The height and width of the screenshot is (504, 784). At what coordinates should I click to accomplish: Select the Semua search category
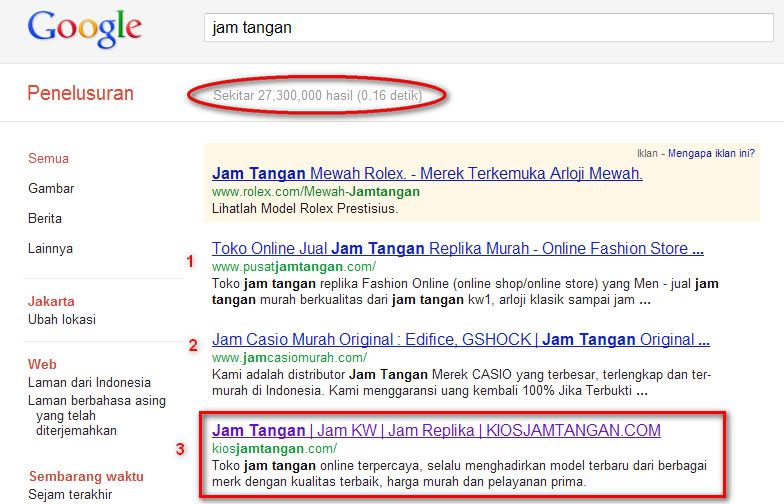[x=48, y=158]
